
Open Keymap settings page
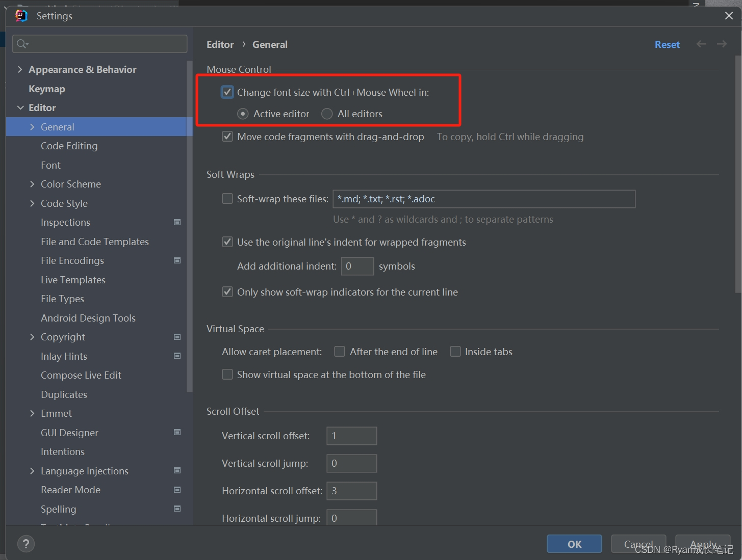[x=47, y=89]
